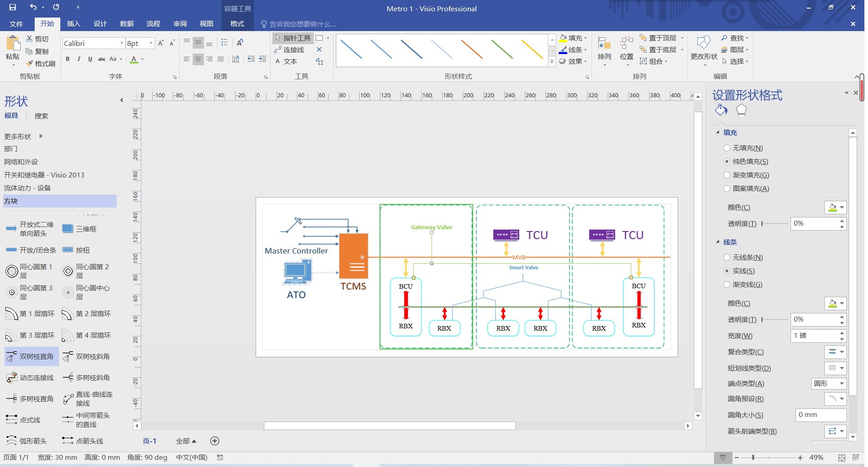Click the Redo icon in quick access
This screenshot has height=467, width=868.
[x=56, y=7]
